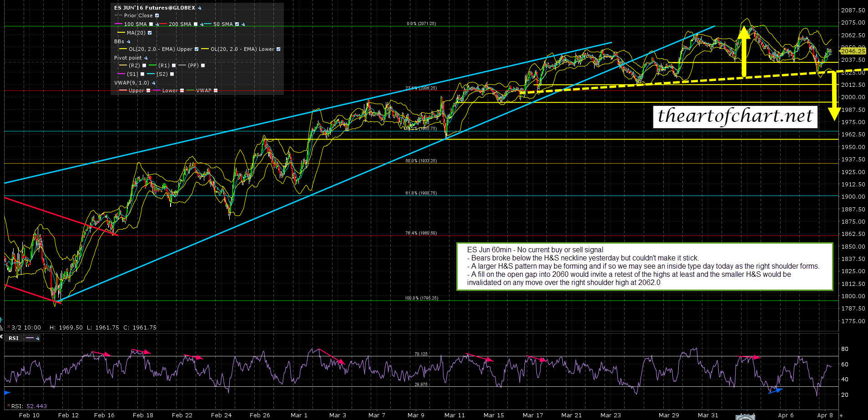
Task: Click wrench icon next to 100 SMA
Action: click(157, 25)
